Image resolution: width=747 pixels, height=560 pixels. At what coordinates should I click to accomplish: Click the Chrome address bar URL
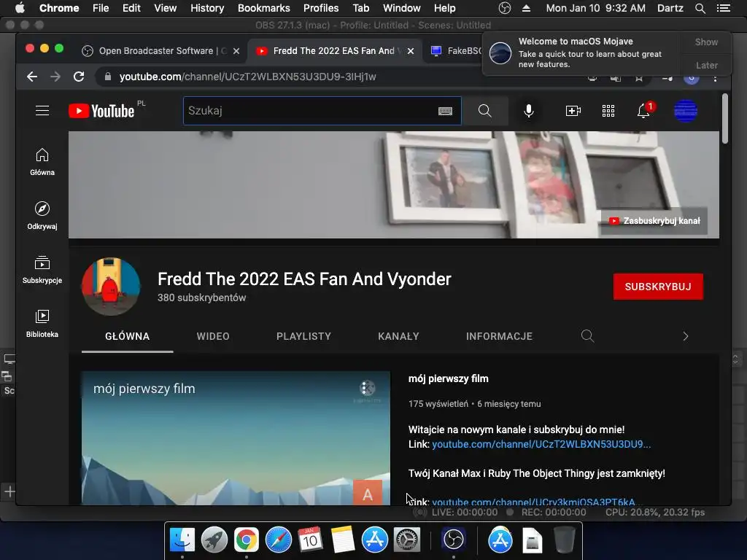[x=248, y=77]
